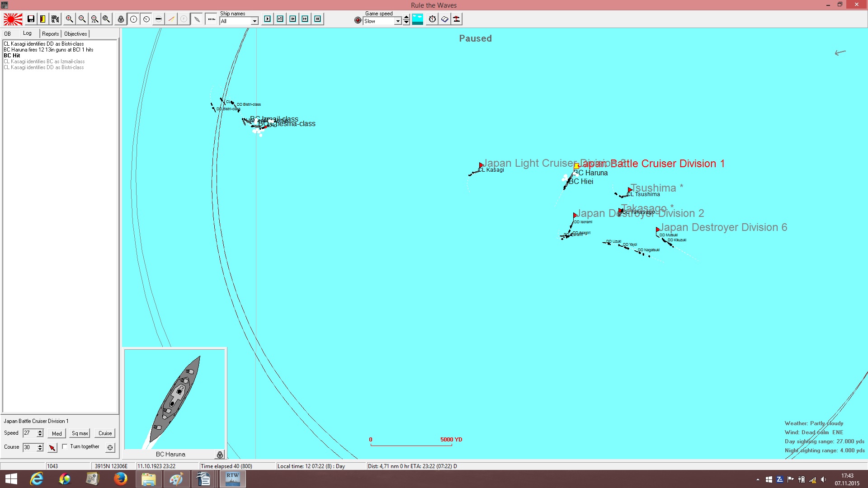
Task: Click the exit door icon
Action: tap(43, 19)
